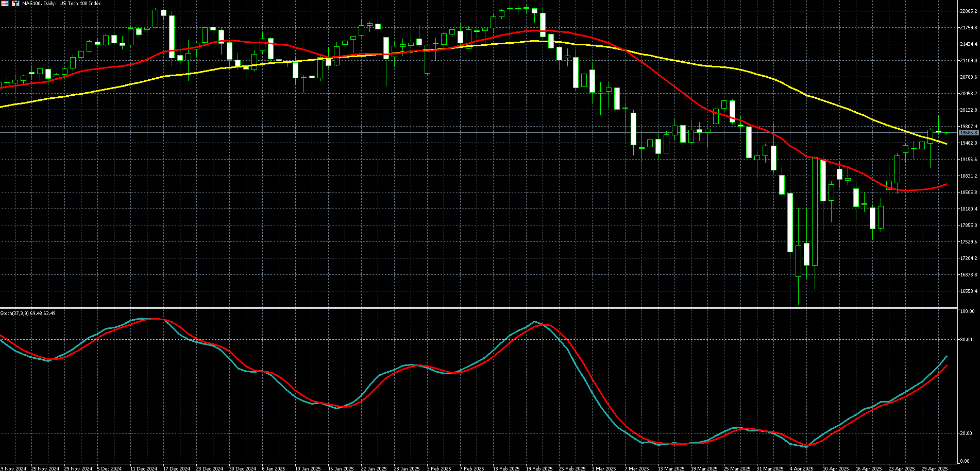
Task: Click the 22085.7 price scale label
Action: [x=969, y=11]
